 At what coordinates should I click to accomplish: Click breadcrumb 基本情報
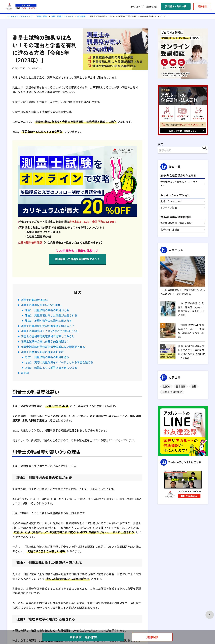tap(81, 17)
